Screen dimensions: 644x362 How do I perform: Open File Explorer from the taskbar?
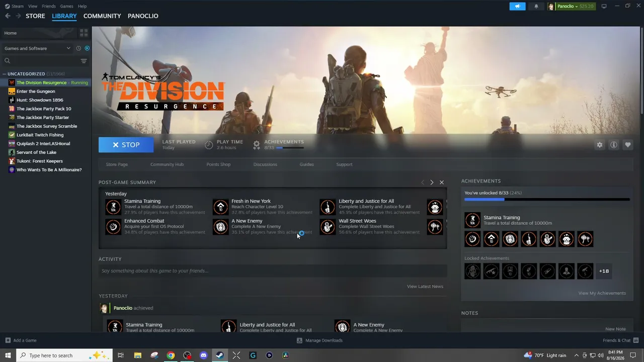[137, 355]
